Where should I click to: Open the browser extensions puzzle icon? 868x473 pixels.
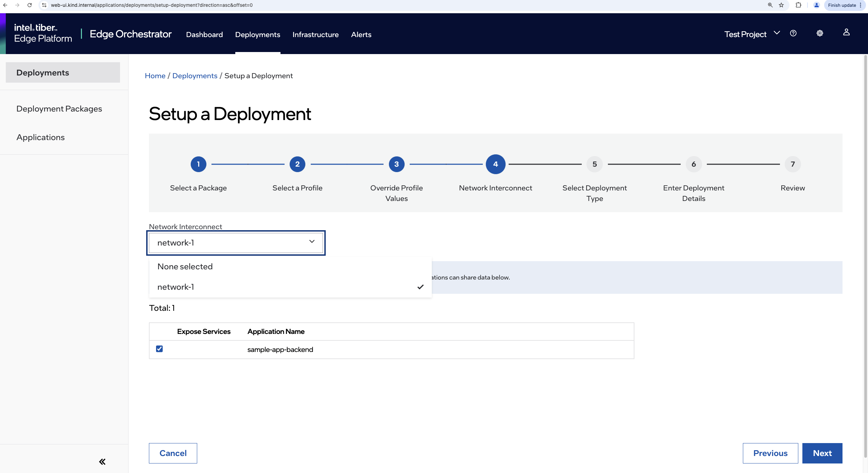point(798,5)
